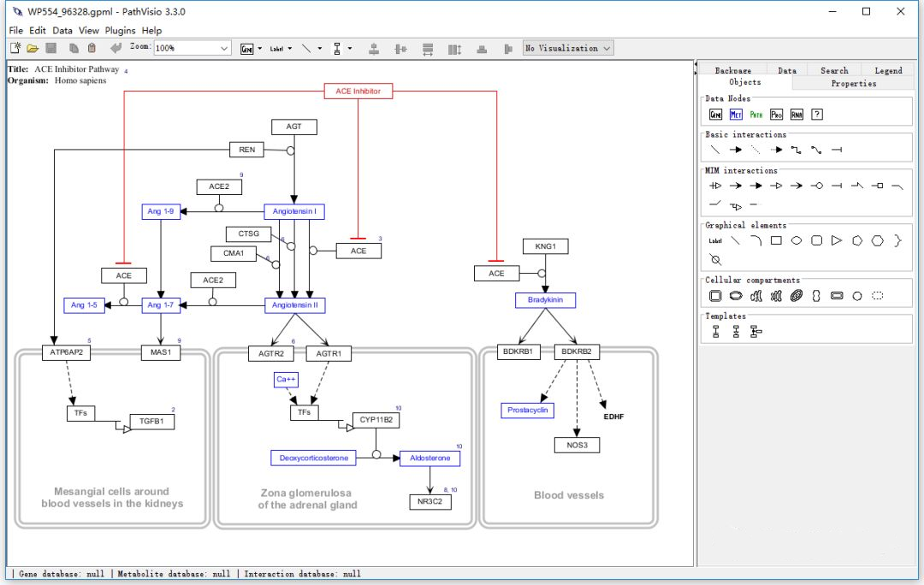
Task: Select MIM catalysis circle-ended interaction
Action: point(817,186)
